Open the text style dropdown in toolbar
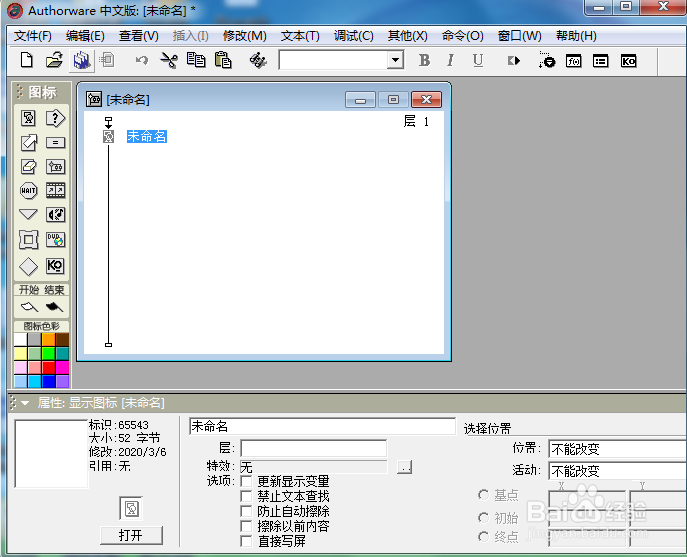 396,60
